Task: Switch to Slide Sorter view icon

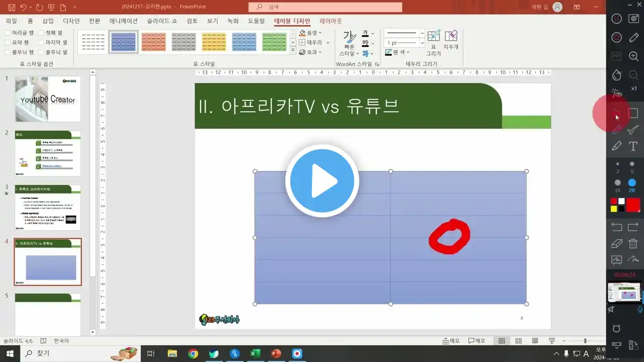Action: [x=519, y=340]
